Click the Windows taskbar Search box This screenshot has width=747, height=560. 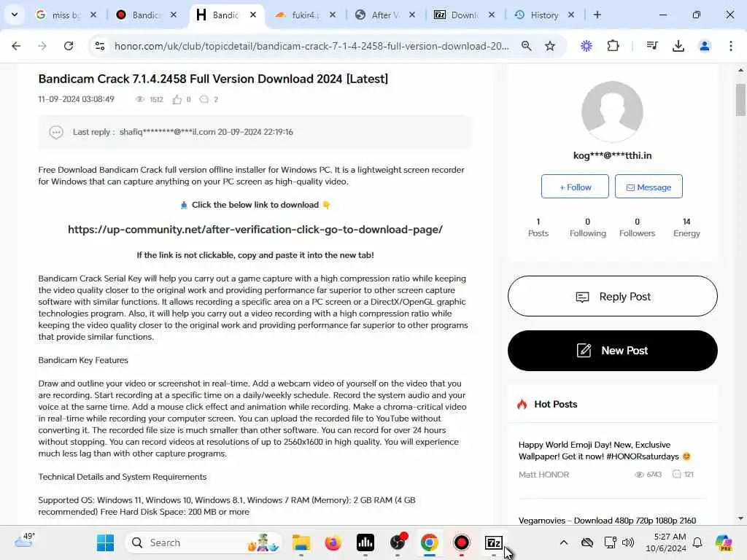pyautogui.click(x=204, y=542)
